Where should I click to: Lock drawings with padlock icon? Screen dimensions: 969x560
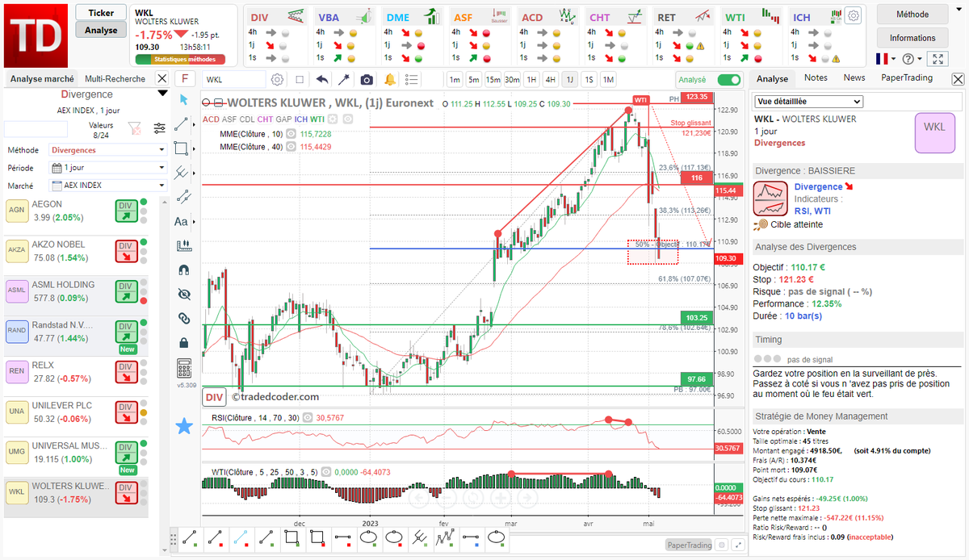coord(184,343)
